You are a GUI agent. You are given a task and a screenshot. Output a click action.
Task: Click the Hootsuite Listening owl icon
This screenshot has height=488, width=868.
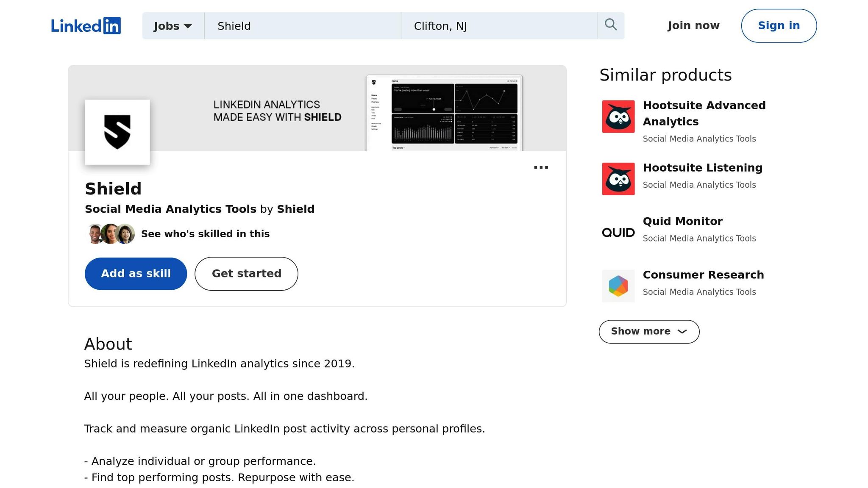click(x=618, y=179)
